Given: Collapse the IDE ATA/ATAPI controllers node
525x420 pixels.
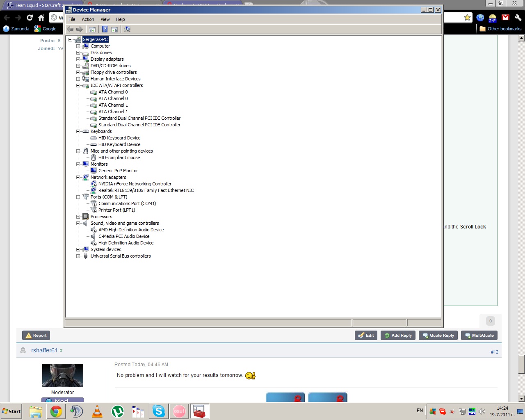Looking at the screenshot, I should 78,85.
